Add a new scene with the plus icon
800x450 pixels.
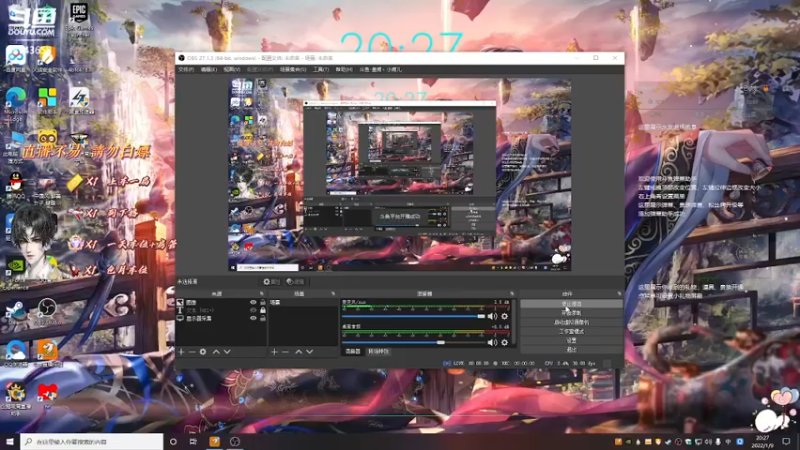tap(274, 352)
